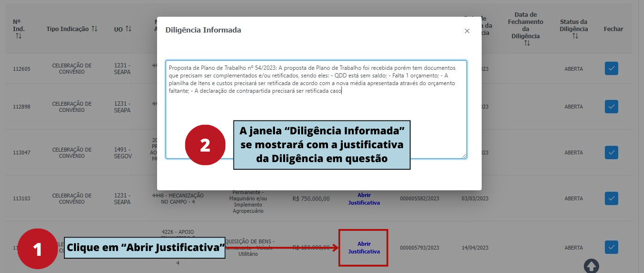Click the 113047 indication number cell

coord(21,153)
